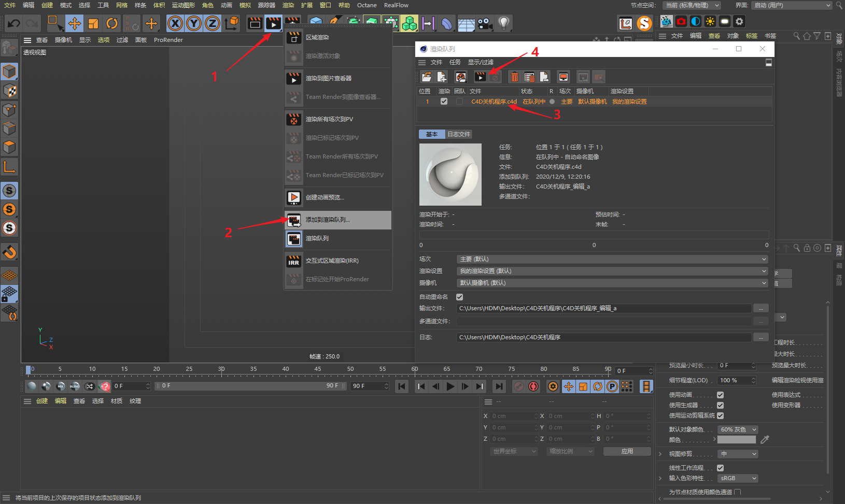Click the green cloner cubes icon
This screenshot has height=504, width=845.
pyautogui.click(x=410, y=23)
